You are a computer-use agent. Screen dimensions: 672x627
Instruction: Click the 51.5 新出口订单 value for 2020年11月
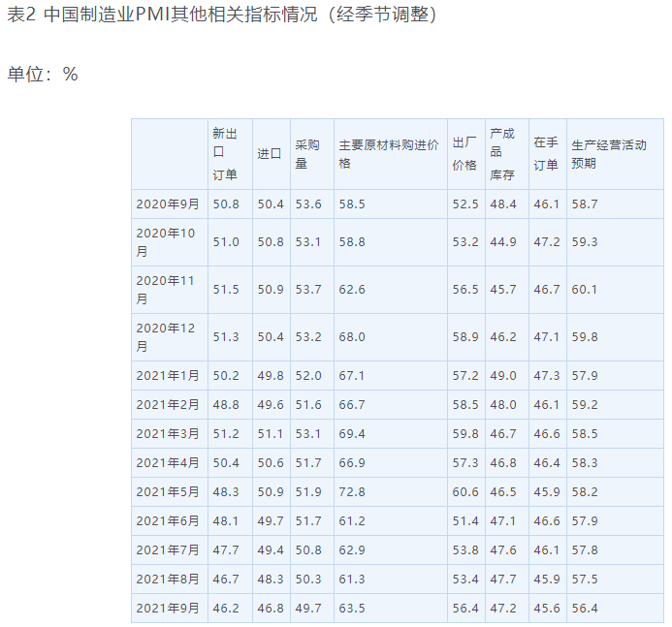pyautogui.click(x=226, y=290)
